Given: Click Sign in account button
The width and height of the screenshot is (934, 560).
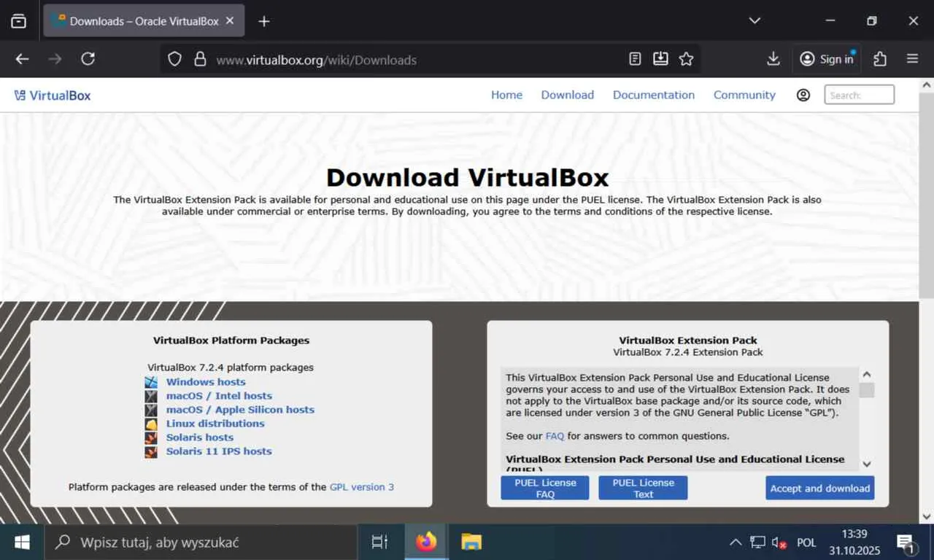Looking at the screenshot, I should pyautogui.click(x=827, y=59).
